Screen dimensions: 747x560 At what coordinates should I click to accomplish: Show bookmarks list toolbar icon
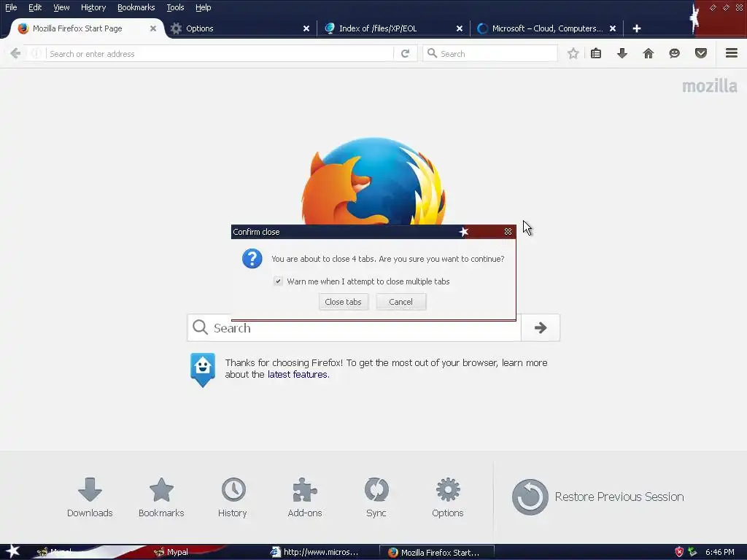tap(596, 53)
